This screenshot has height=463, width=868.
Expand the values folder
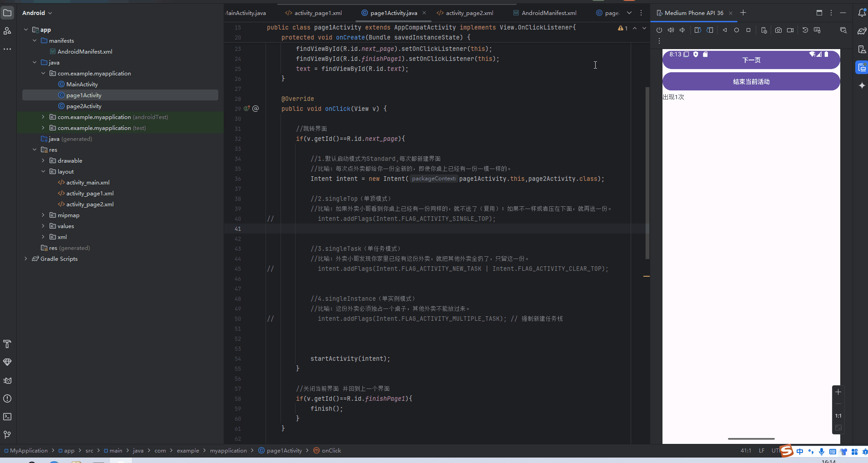tap(43, 226)
